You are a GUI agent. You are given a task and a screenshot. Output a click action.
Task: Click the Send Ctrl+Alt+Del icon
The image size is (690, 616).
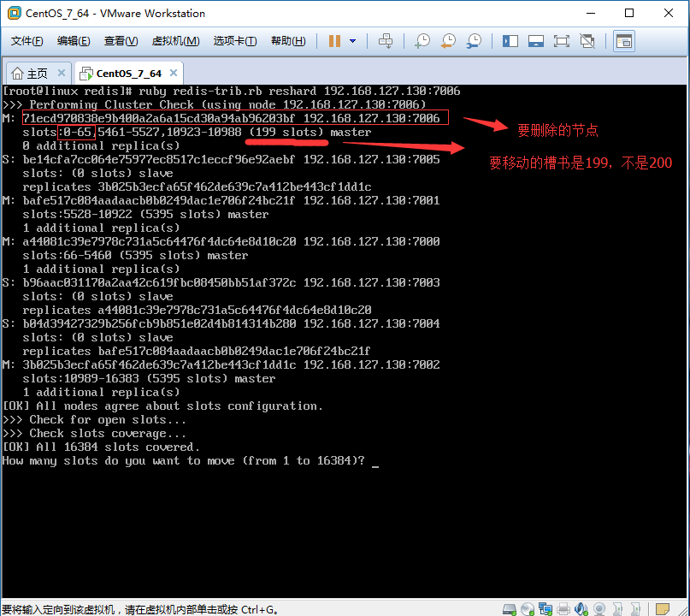tap(386, 41)
